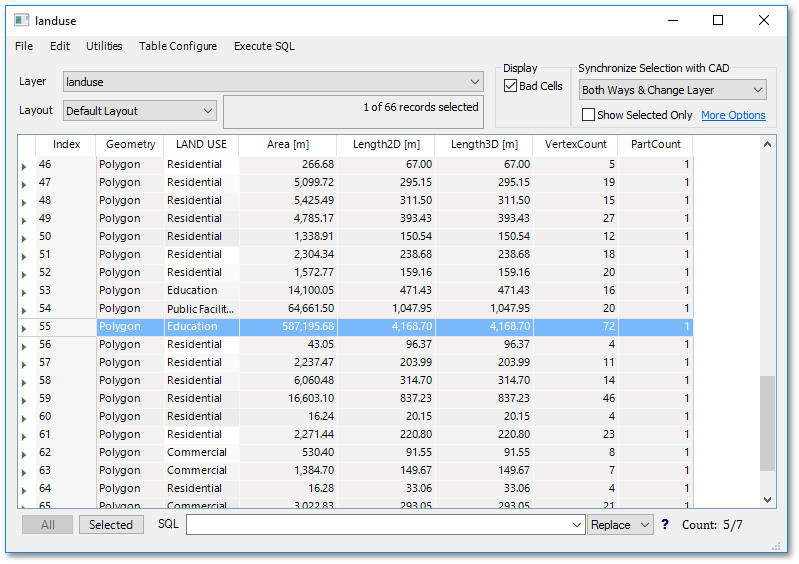This screenshot has height=564, width=799.
Task: Expand row 46 arrow marker
Action: click(24, 166)
